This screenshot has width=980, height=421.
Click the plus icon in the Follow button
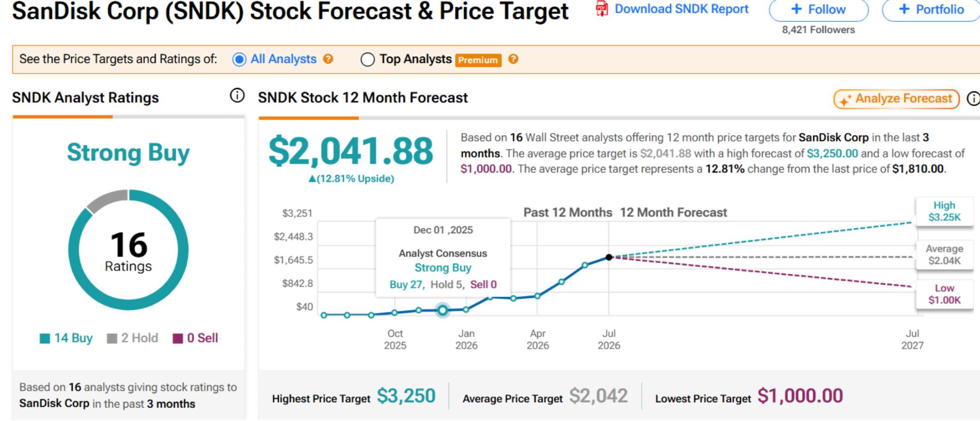[796, 9]
